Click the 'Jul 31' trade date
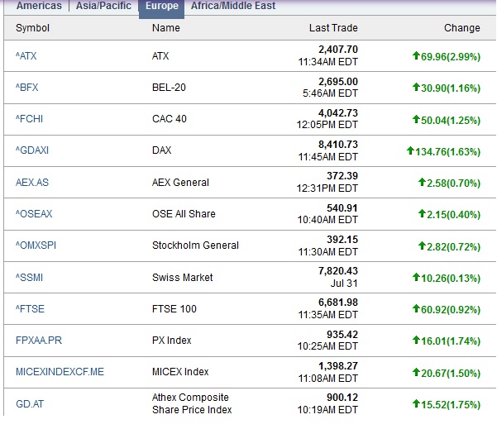This screenshot has width=497, height=448. click(344, 284)
